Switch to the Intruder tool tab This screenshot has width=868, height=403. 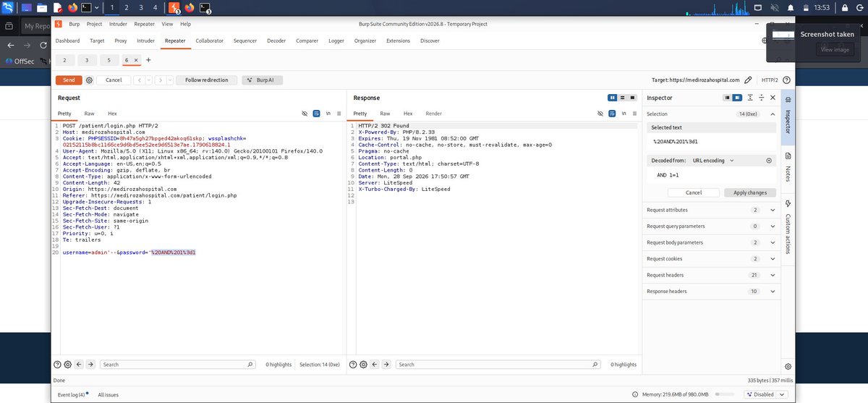click(145, 41)
